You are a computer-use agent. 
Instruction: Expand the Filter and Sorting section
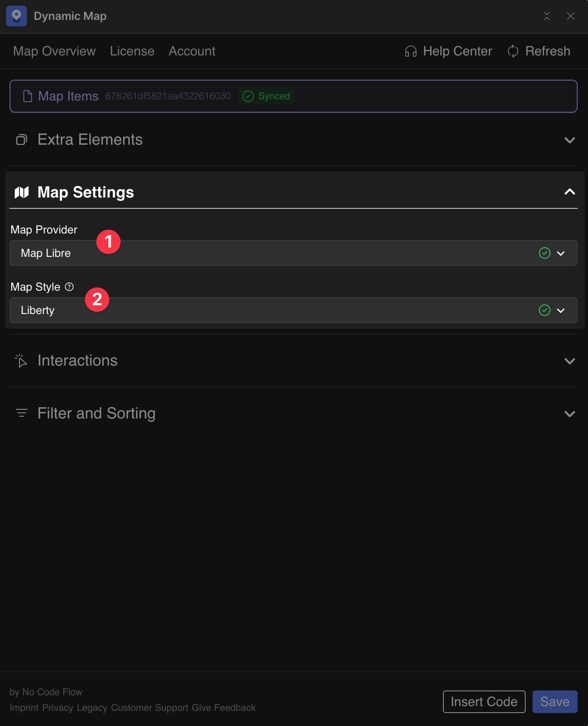[x=294, y=413]
